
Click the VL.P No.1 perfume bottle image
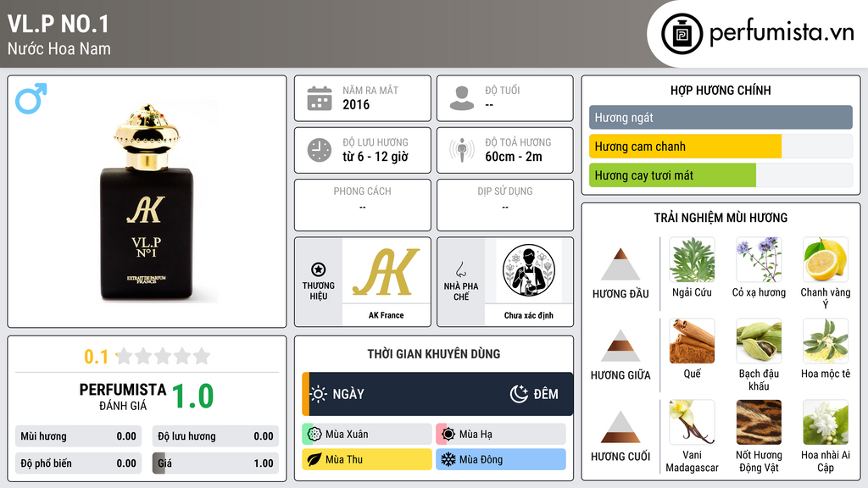pyautogui.click(x=147, y=202)
